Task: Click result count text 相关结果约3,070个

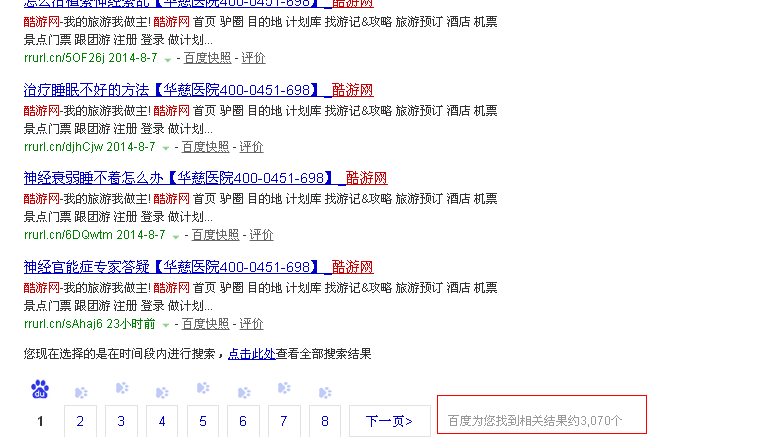Action: [x=571, y=421]
